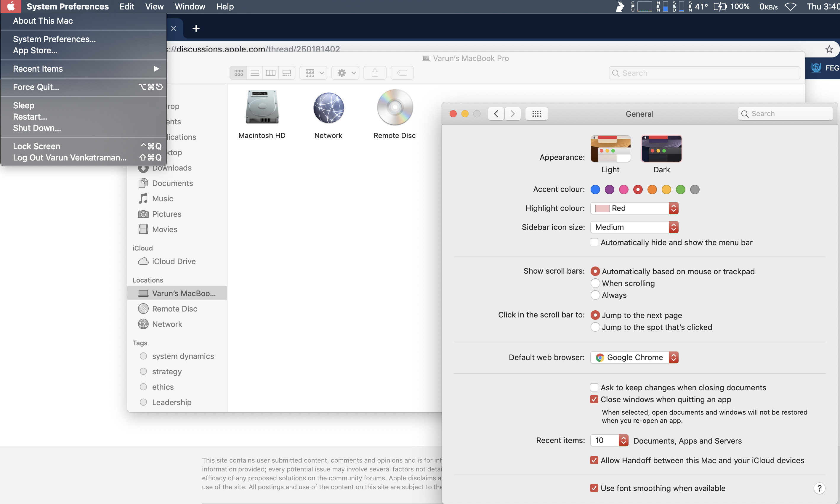Open the Sidebar icon size dropdown

[x=634, y=227]
